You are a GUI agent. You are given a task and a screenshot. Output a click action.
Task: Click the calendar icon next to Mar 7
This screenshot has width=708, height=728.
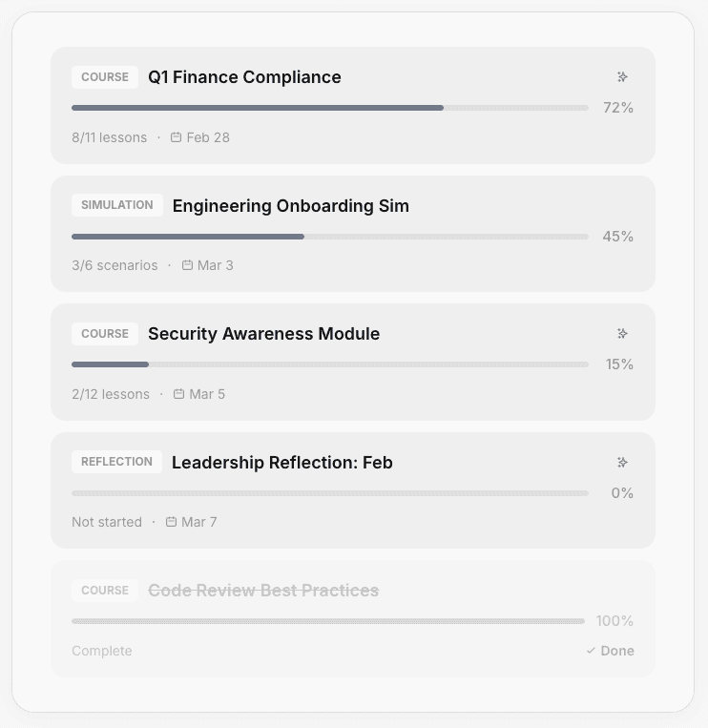point(171,522)
